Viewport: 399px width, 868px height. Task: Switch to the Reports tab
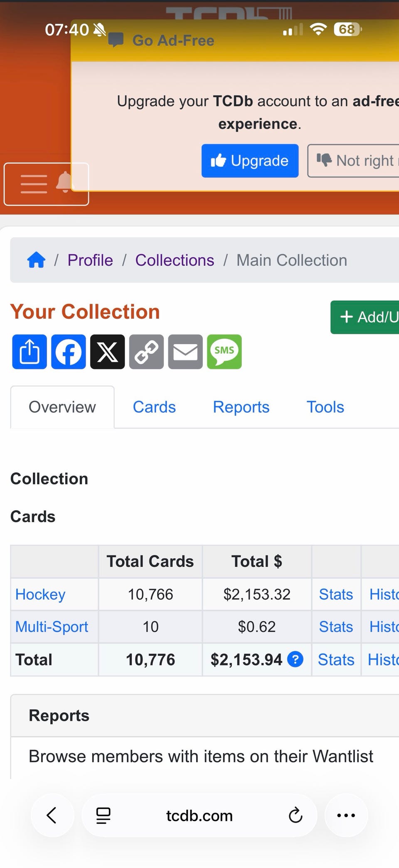tap(241, 407)
